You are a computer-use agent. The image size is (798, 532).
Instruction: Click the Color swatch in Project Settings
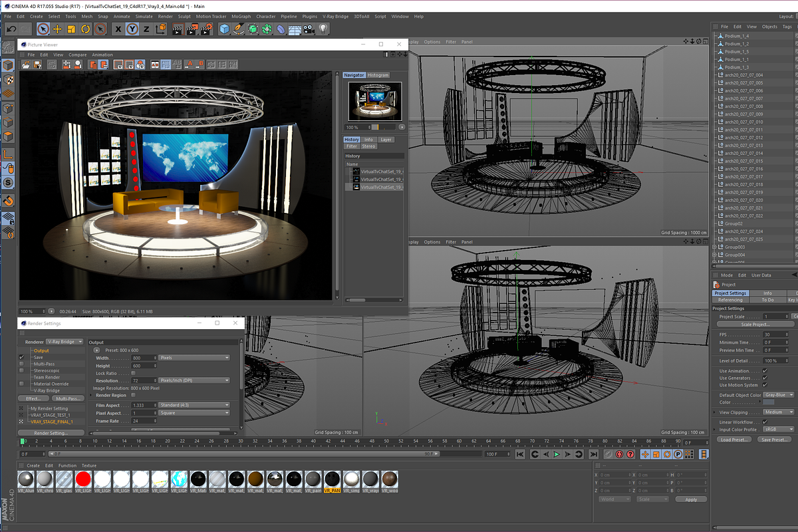768,402
